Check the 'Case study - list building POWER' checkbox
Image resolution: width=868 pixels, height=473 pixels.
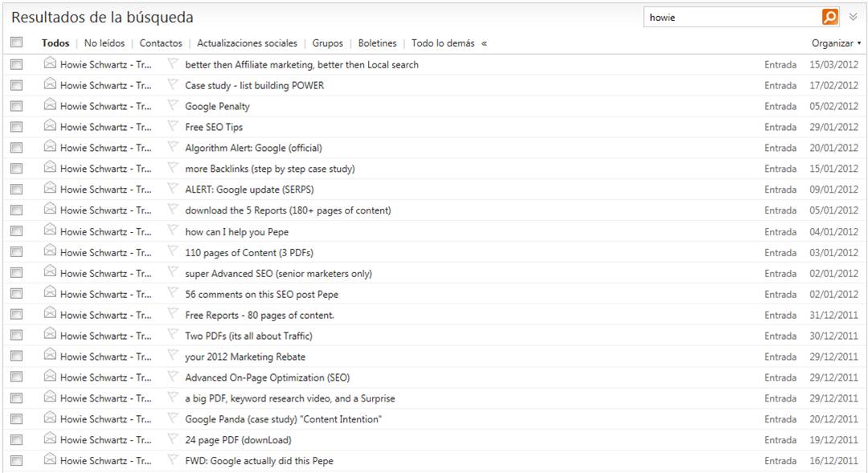point(17,85)
